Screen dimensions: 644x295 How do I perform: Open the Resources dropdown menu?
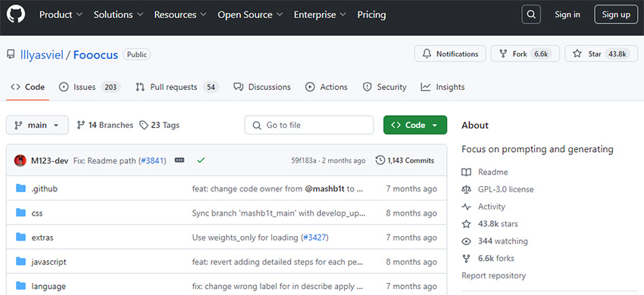[x=181, y=15]
